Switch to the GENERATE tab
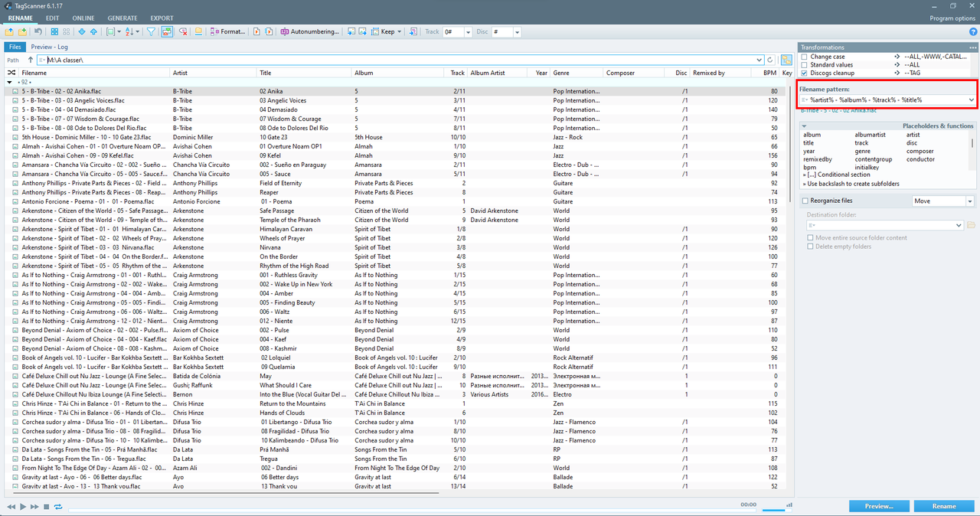This screenshot has height=516, width=980. [122, 18]
